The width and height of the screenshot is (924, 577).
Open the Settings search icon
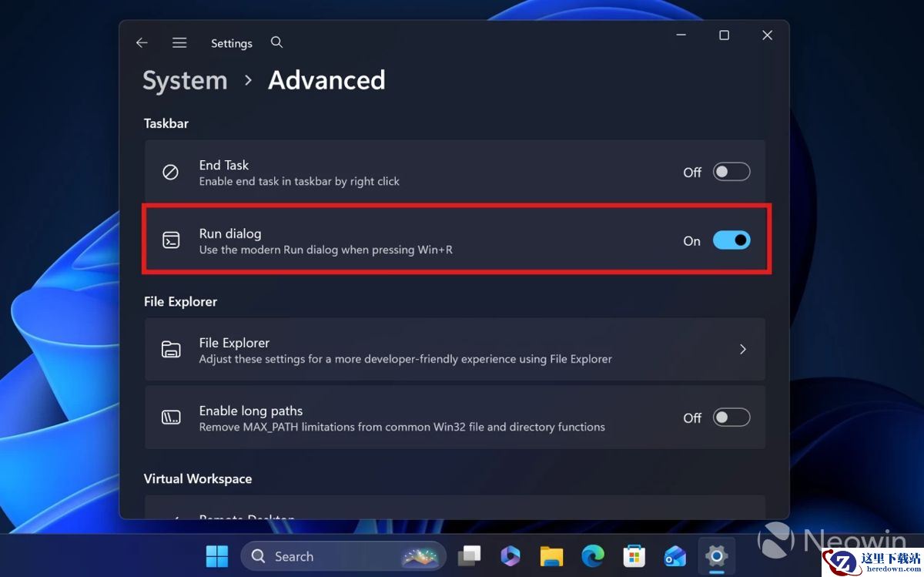point(277,42)
